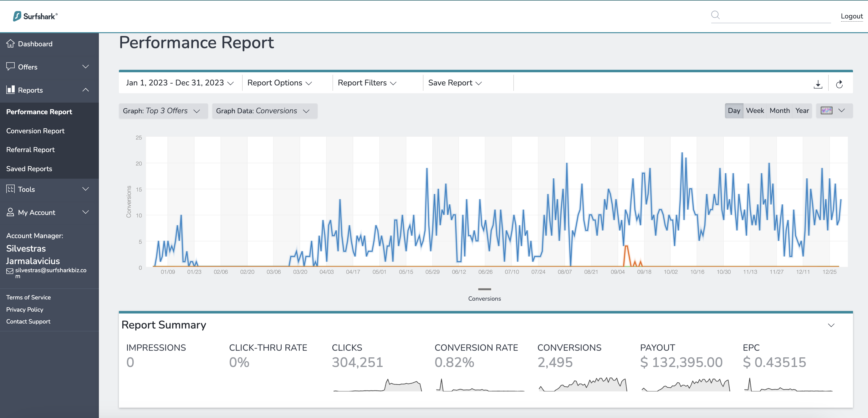Image resolution: width=868 pixels, height=418 pixels.
Task: Open the Contact Support link
Action: coord(28,321)
